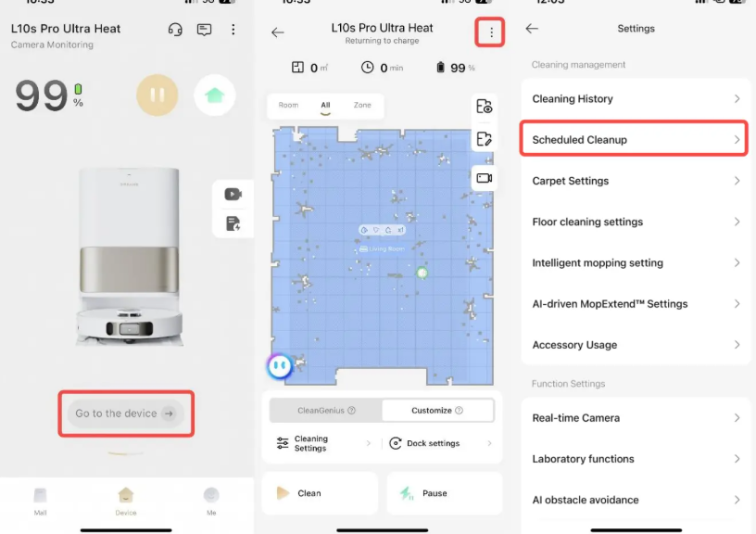Go back using the Settings page arrow
The height and width of the screenshot is (534, 756).
click(532, 29)
